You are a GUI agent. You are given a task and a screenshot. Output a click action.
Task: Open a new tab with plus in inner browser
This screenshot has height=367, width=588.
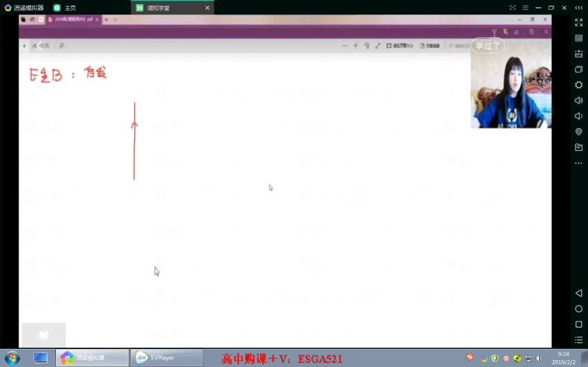point(106,19)
